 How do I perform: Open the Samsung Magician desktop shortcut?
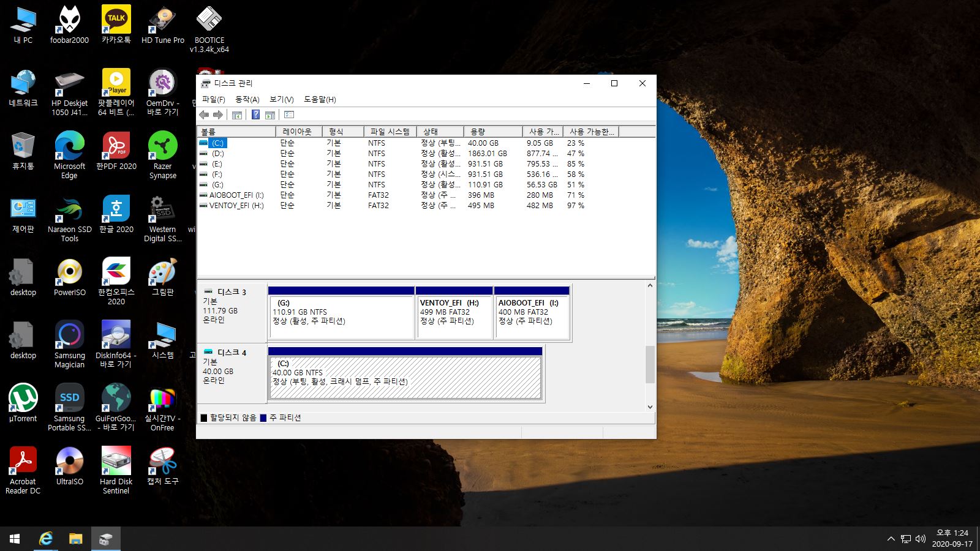pos(69,345)
